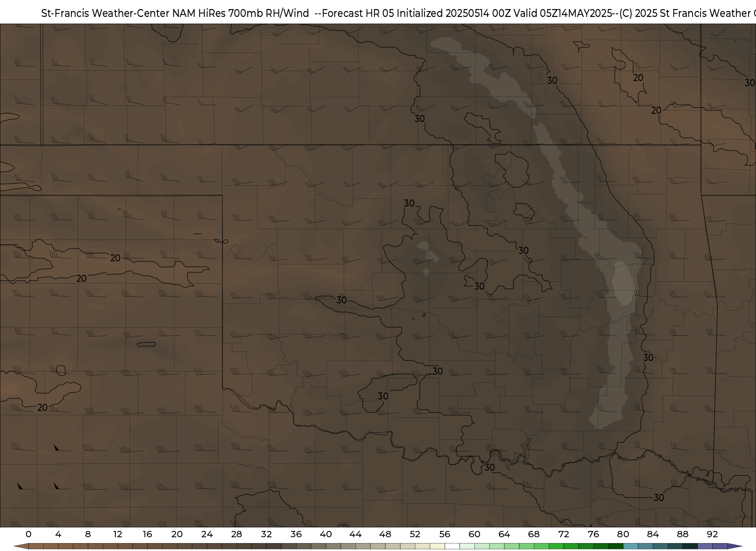Click the "56" color scale label
Screen dimensions: 756x551
point(445,534)
